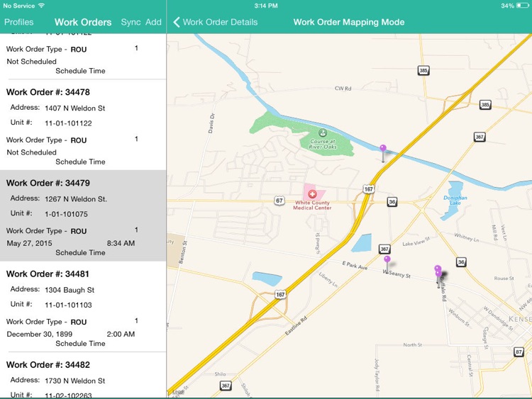The height and width of the screenshot is (399, 532).
Task: Select address 1407 N Weldon St
Action: click(75, 108)
